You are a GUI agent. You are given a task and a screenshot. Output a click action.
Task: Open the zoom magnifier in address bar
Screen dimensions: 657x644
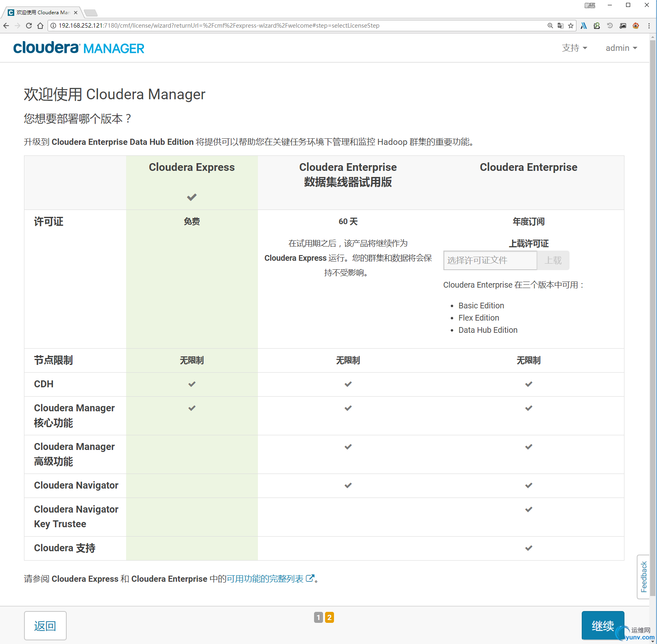click(x=550, y=26)
